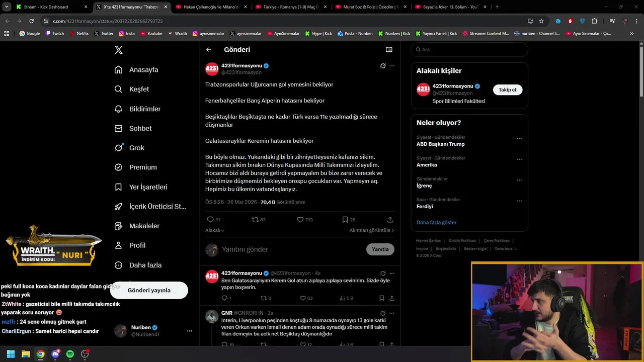The width and height of the screenshot is (644, 362).
Task: Open Alıntıları görüntüle link
Action: click(x=372, y=230)
